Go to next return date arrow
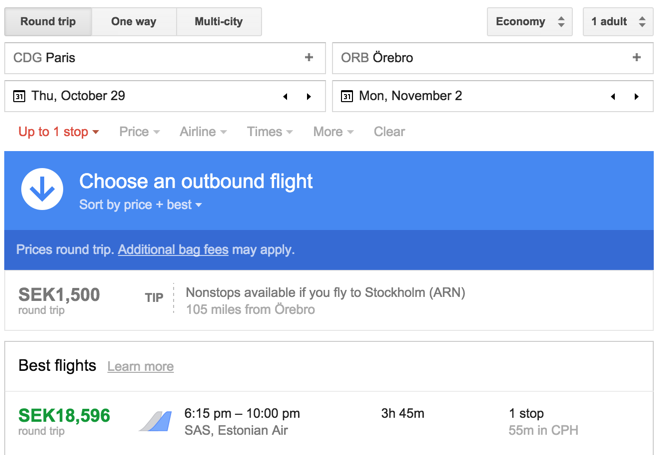The height and width of the screenshot is (455, 660). point(636,97)
